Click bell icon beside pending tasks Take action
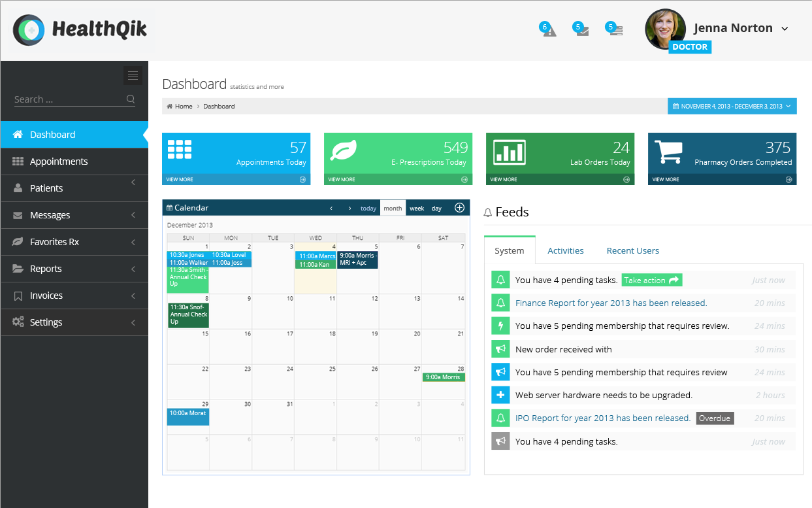 click(500, 280)
